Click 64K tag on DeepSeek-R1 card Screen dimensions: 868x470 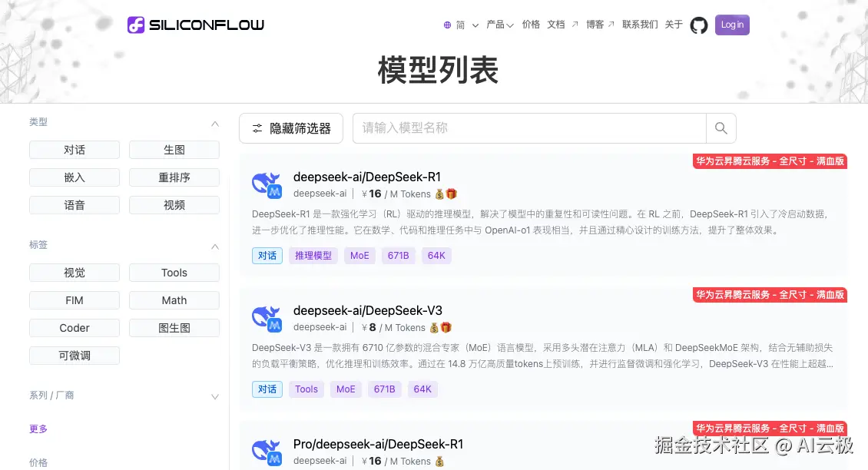click(x=436, y=256)
